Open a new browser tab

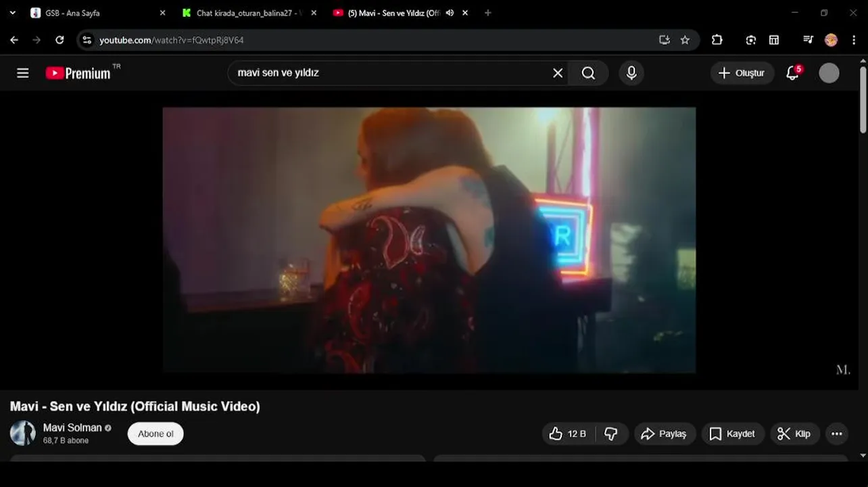point(488,13)
